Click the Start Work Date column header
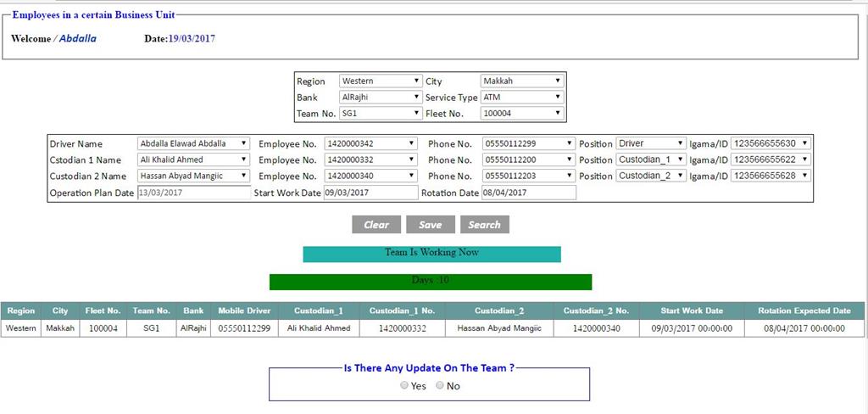Image resolution: width=868 pixels, height=414 pixels. click(692, 310)
